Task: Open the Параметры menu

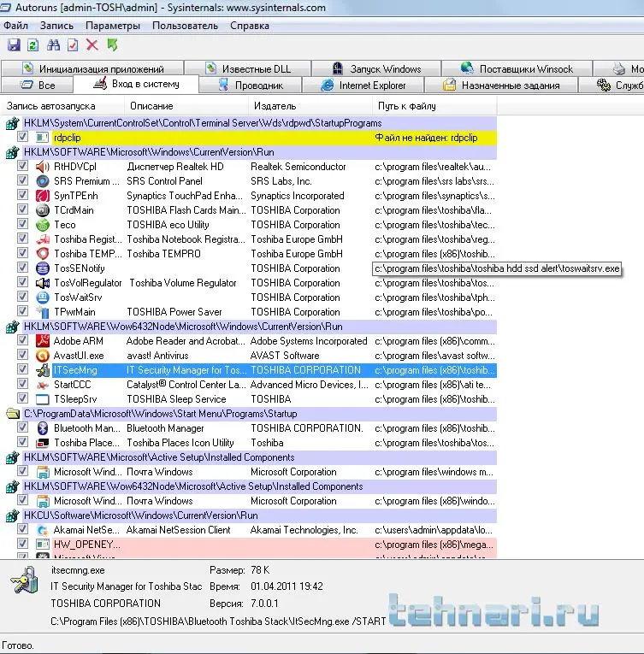Action: [x=112, y=26]
